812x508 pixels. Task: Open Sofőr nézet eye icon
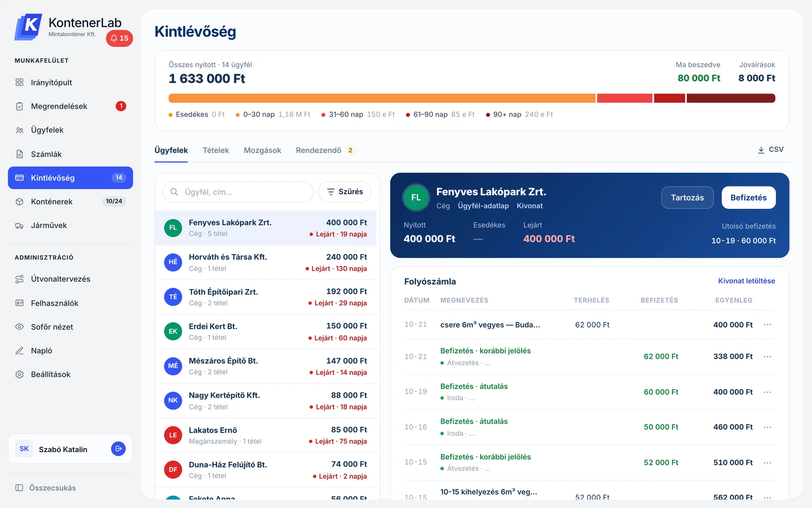19,327
